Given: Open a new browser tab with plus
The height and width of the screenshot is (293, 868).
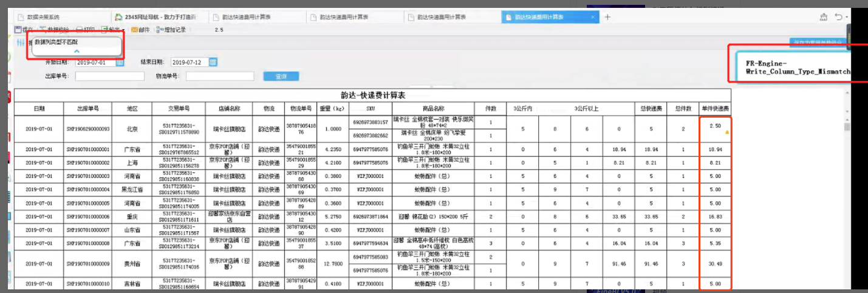Looking at the screenshot, I should [x=607, y=17].
